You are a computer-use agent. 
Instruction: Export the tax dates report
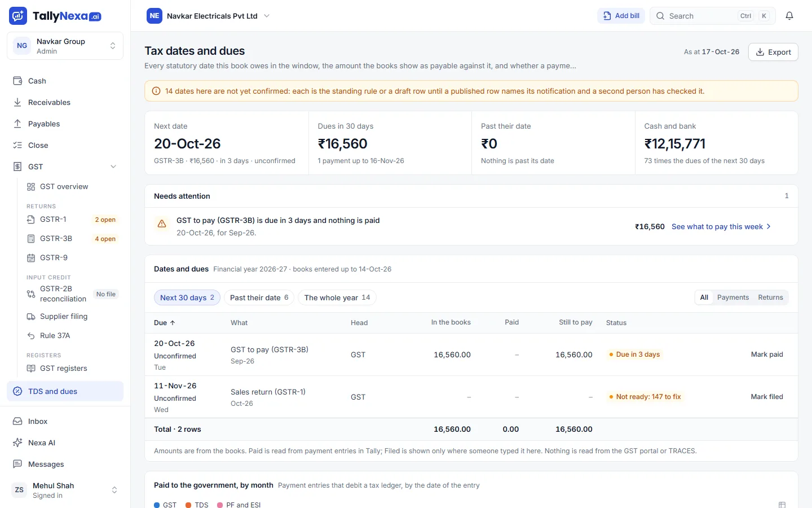click(x=773, y=52)
